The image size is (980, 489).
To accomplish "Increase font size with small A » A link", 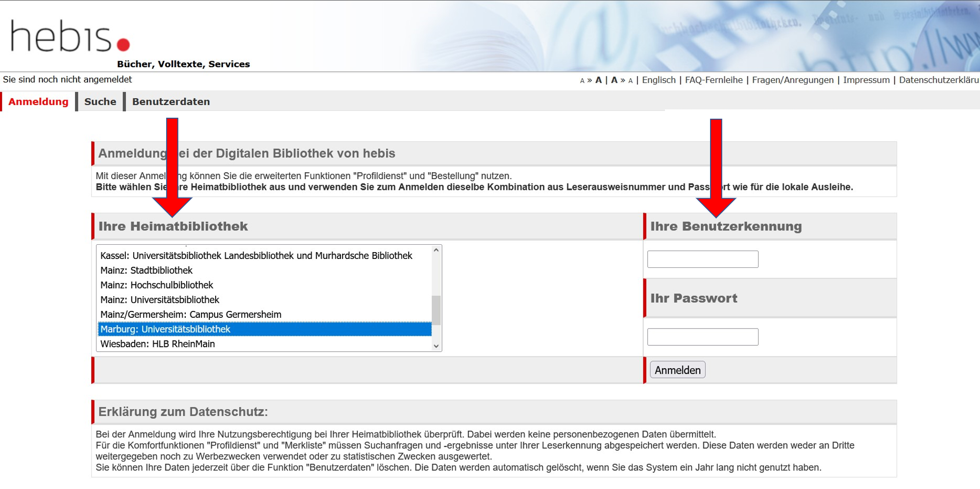I will coord(591,80).
